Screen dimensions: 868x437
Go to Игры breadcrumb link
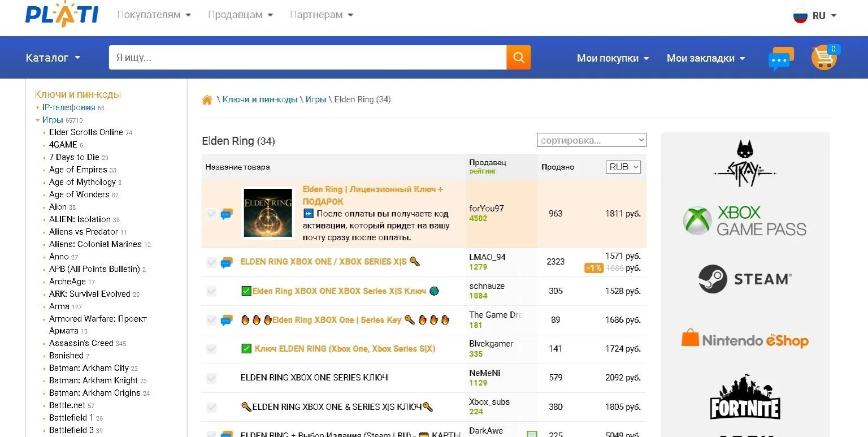[x=316, y=99]
